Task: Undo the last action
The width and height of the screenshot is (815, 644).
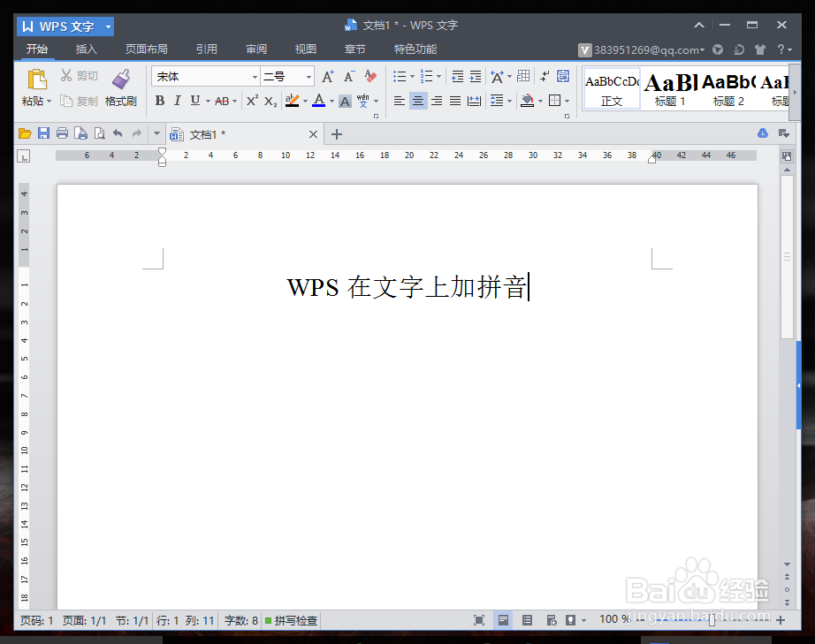Action: point(118,133)
